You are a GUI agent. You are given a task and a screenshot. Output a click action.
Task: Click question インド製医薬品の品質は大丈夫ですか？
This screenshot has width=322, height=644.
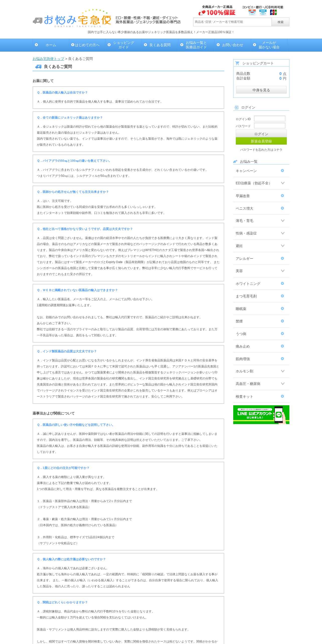[67, 351]
